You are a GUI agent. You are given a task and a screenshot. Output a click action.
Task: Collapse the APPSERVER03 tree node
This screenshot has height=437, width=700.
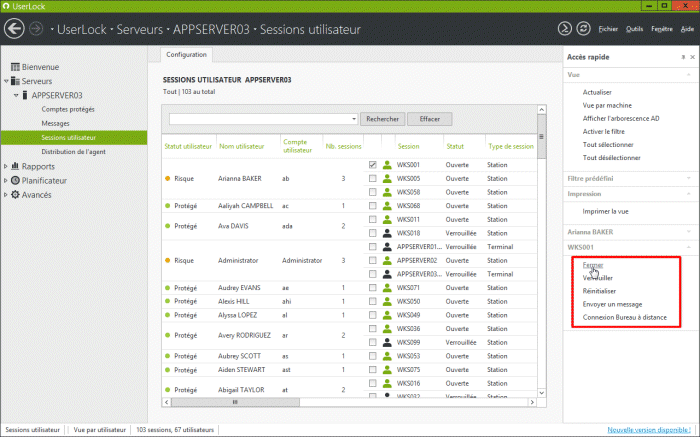point(16,95)
